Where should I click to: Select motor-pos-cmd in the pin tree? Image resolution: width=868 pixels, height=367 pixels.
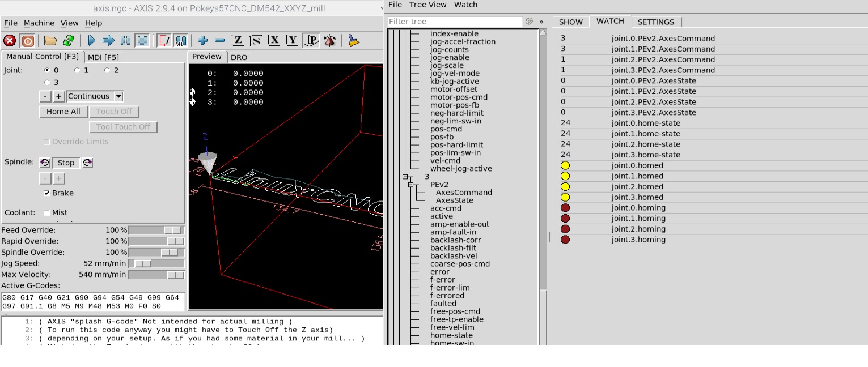[459, 97]
